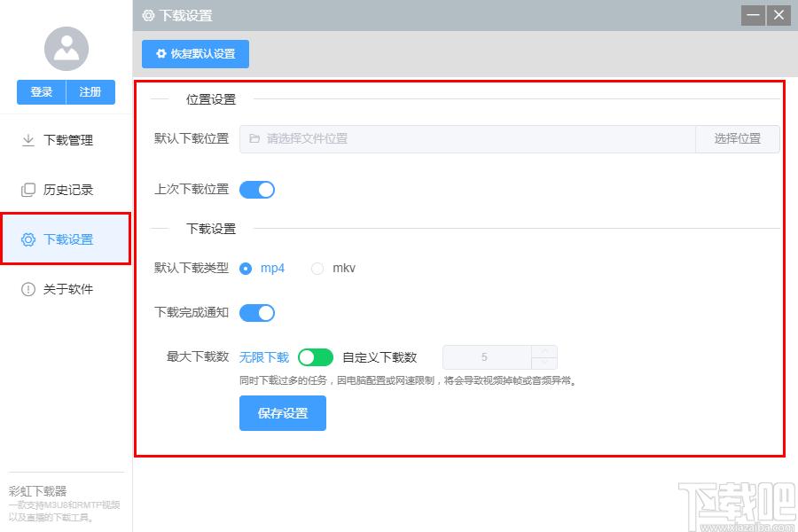Click the gear icon in the title bar

(148, 16)
